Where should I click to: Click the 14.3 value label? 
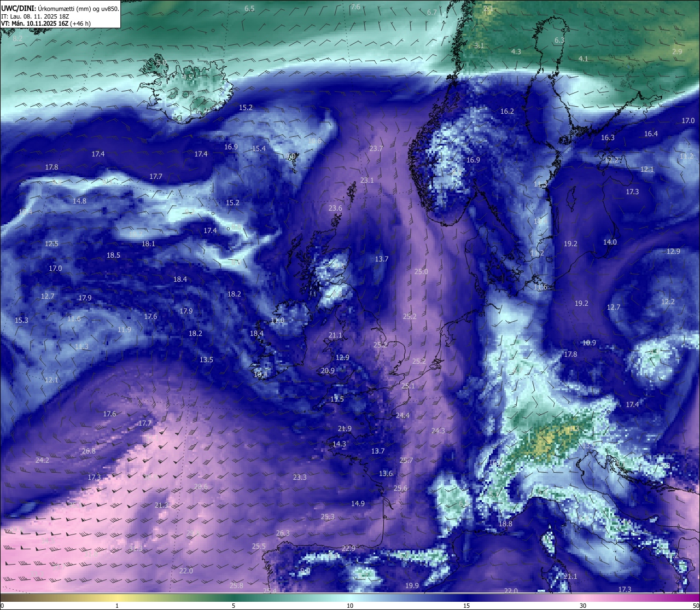339,444
